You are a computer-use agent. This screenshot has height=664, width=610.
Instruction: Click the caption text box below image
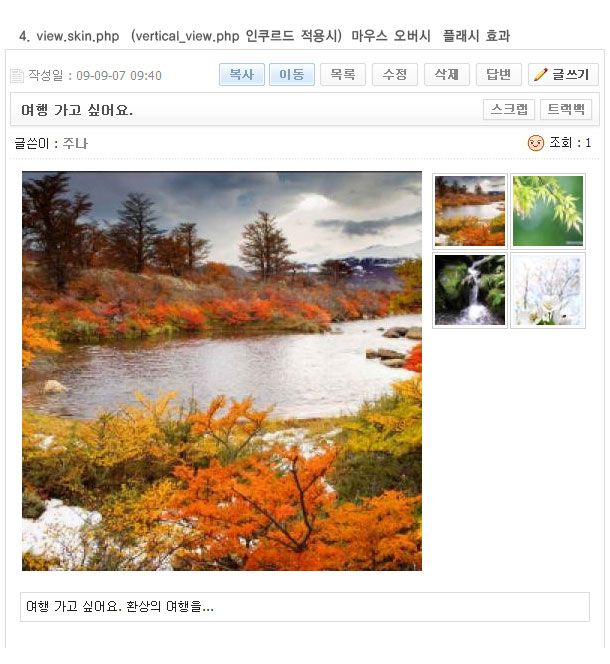click(305, 607)
